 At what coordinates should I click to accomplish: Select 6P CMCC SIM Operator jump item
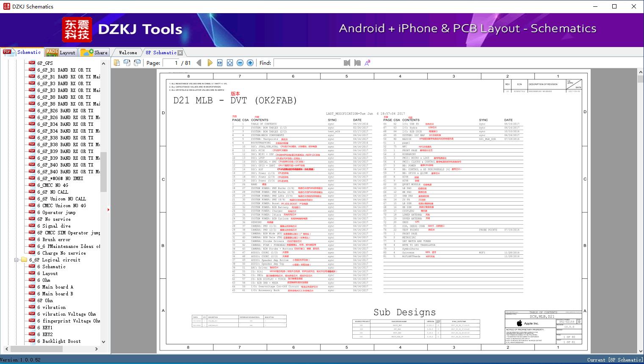[69, 233]
